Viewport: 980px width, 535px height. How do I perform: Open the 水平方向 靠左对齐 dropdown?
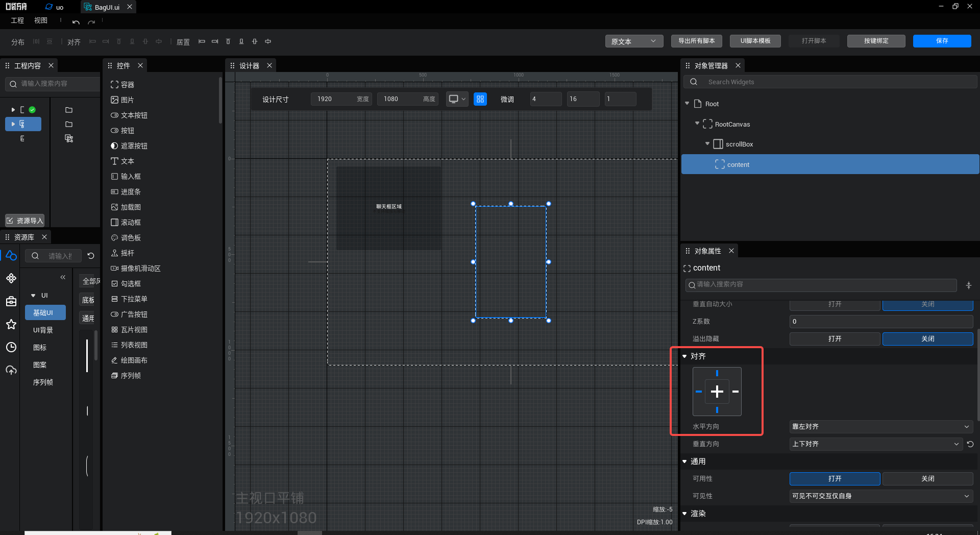coord(881,427)
